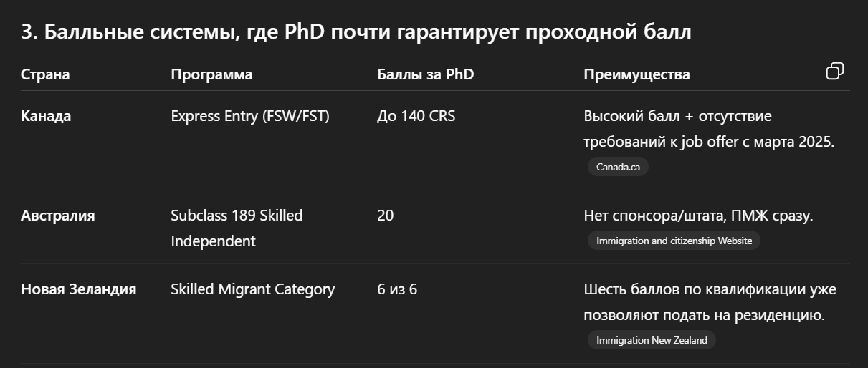This screenshot has height=368, width=868.
Task: Click the 6 из 6 points cell
Action: 397,289
